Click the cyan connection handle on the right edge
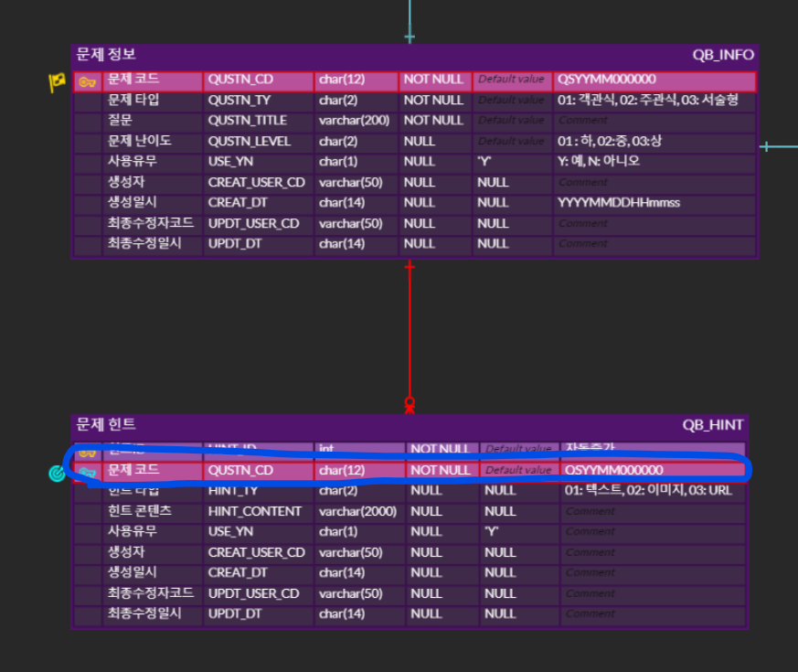 pyautogui.click(x=765, y=145)
